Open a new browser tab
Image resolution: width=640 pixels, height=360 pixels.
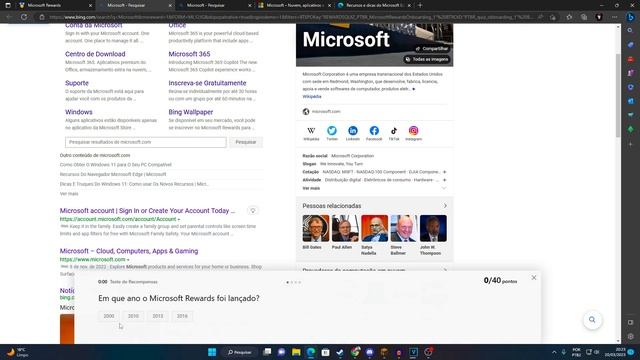click(420, 5)
